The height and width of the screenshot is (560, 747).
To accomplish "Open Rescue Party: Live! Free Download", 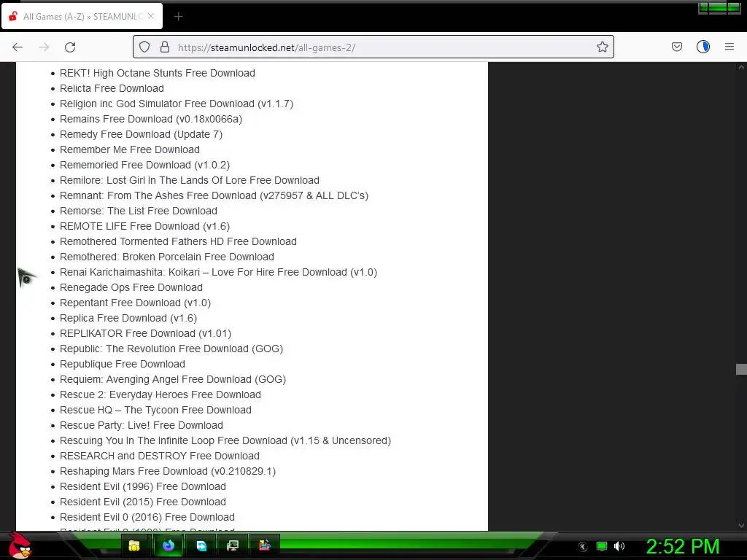I will point(141,425).
